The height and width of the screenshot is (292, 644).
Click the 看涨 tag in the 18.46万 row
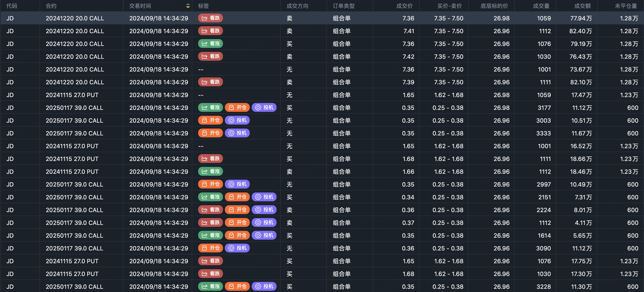[210, 171]
